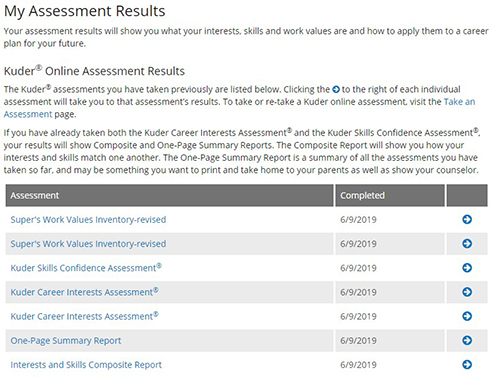Open the One-Page Summary Report link

[66, 341]
